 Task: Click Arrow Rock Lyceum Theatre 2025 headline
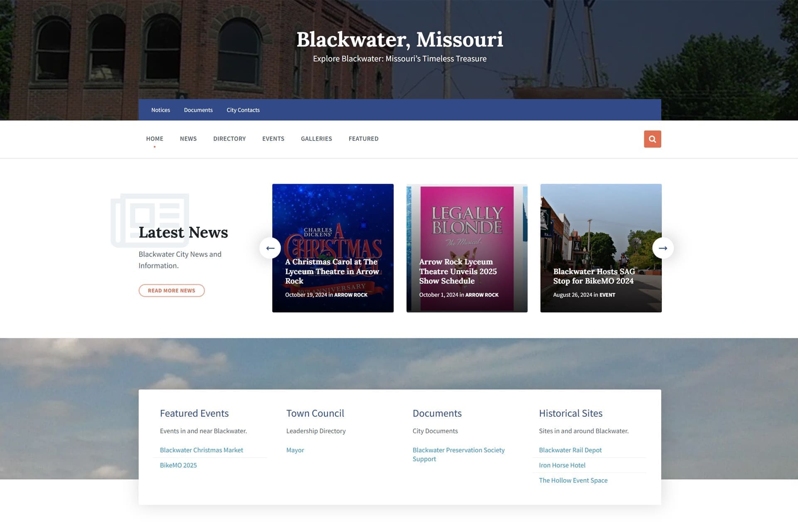point(458,271)
